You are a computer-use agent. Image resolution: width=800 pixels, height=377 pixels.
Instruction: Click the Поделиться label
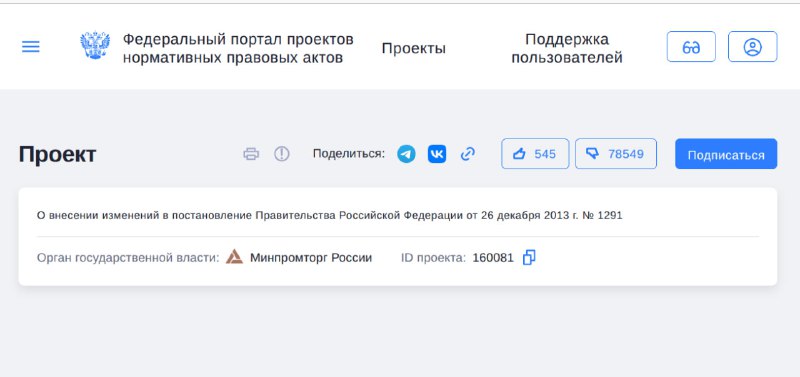pyautogui.click(x=349, y=154)
